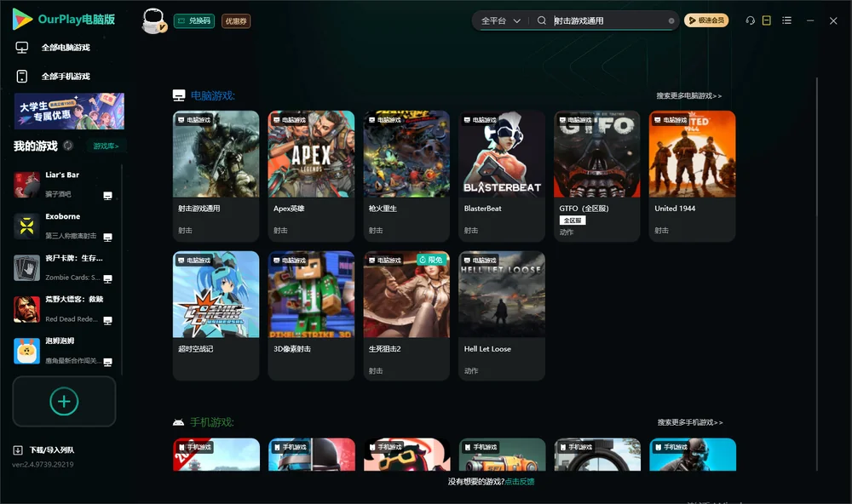852x504 pixels.
Task: Open the list menu icon
Action: coord(786,20)
